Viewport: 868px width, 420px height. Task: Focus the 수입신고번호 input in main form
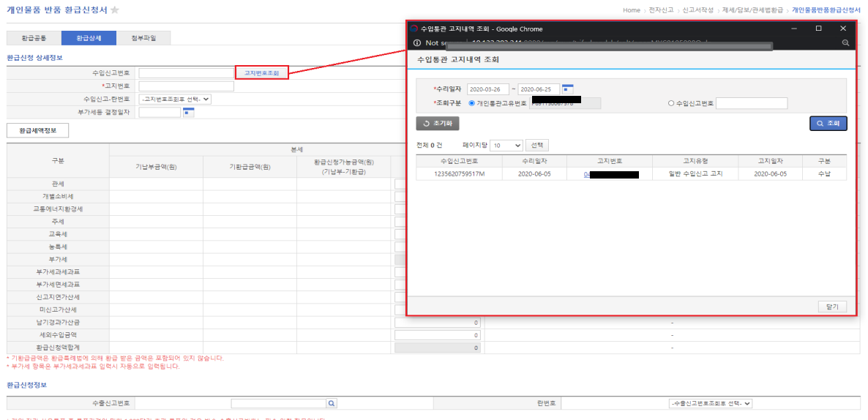[x=187, y=73]
